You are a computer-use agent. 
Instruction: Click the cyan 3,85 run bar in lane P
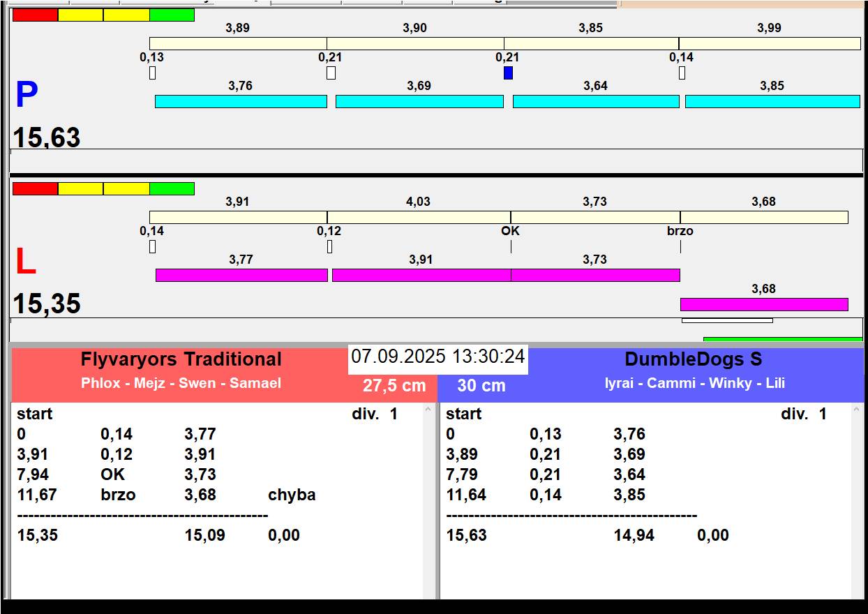772,101
